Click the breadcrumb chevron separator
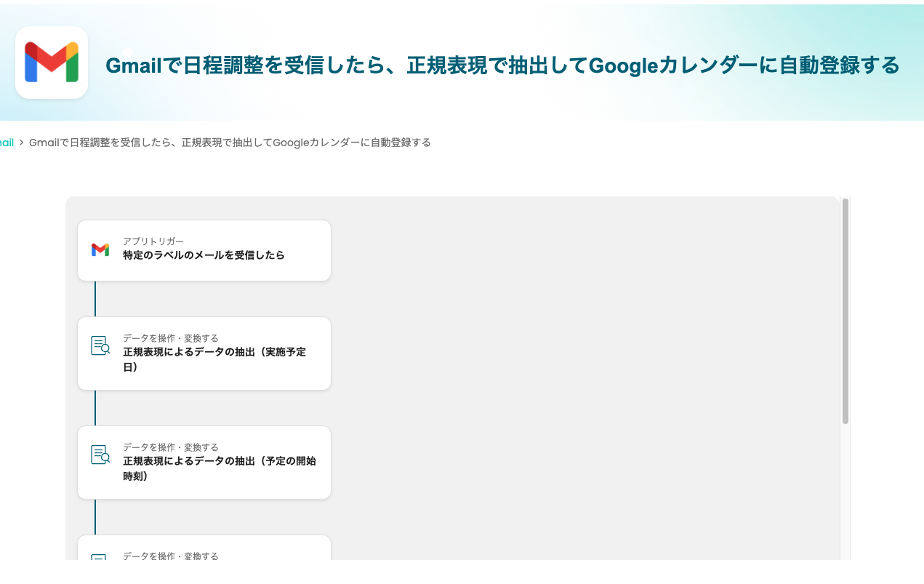 (x=22, y=143)
